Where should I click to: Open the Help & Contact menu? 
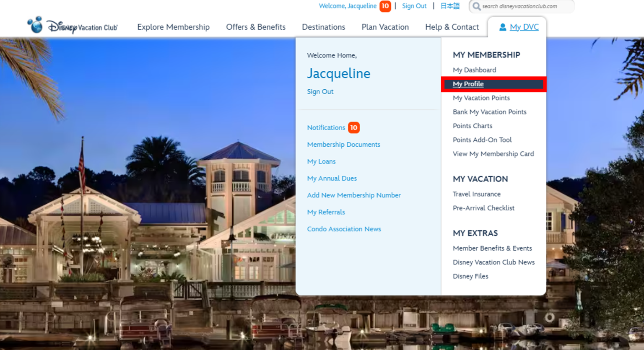pos(452,27)
